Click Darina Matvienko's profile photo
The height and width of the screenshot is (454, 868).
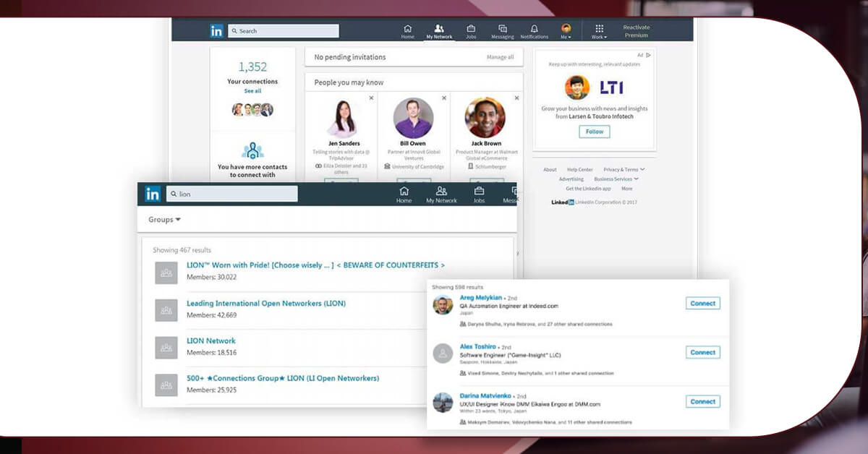(x=443, y=403)
